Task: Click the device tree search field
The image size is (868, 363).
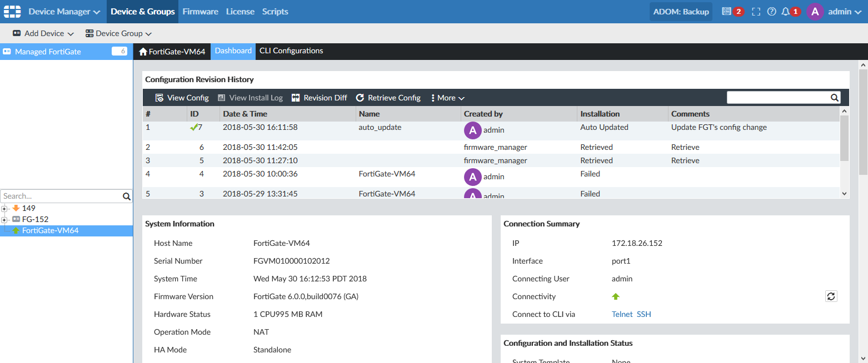Action: [61, 196]
